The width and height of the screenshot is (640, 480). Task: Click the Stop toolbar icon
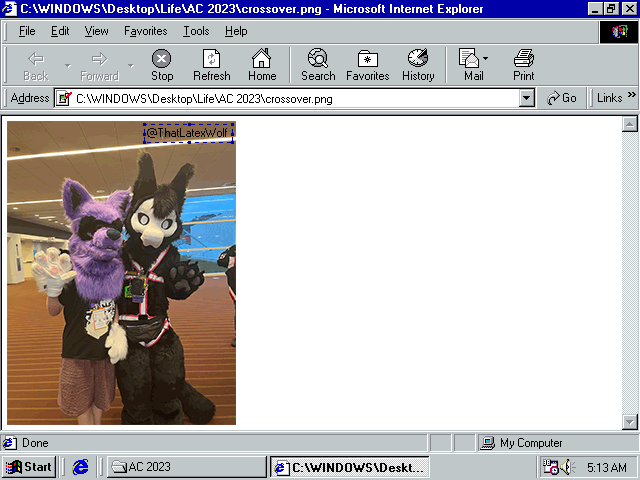point(162,64)
